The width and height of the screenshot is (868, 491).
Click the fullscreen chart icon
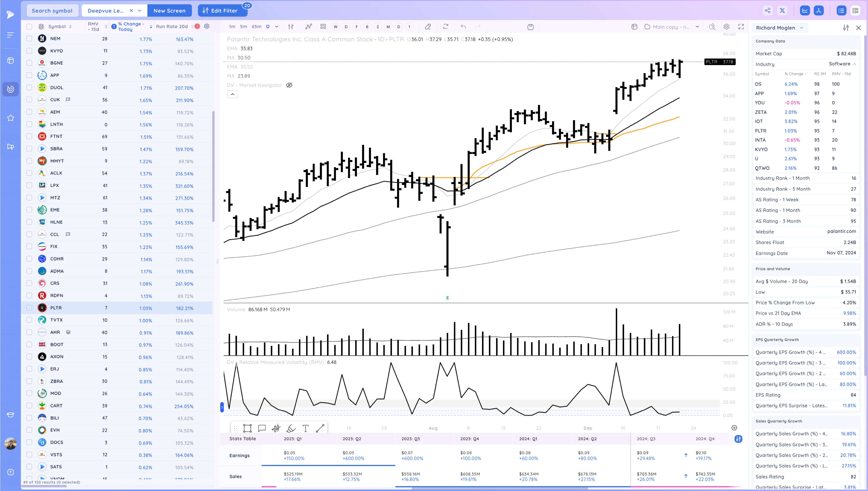741,27
